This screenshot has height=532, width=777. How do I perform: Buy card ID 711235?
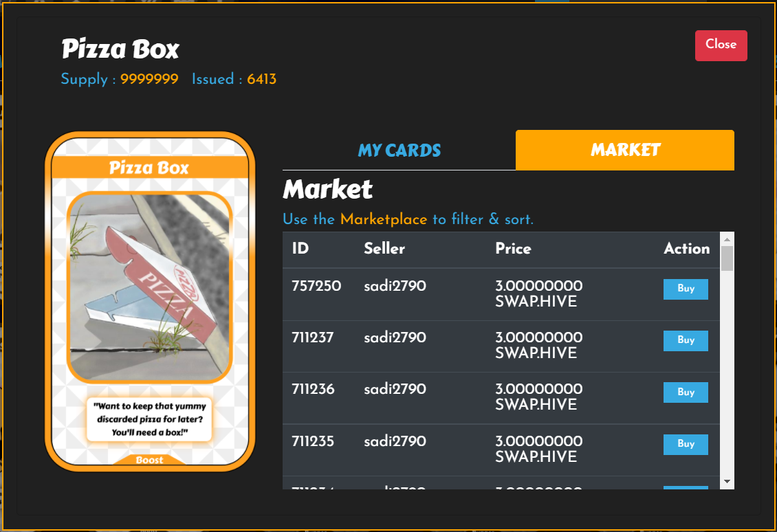[x=686, y=444]
